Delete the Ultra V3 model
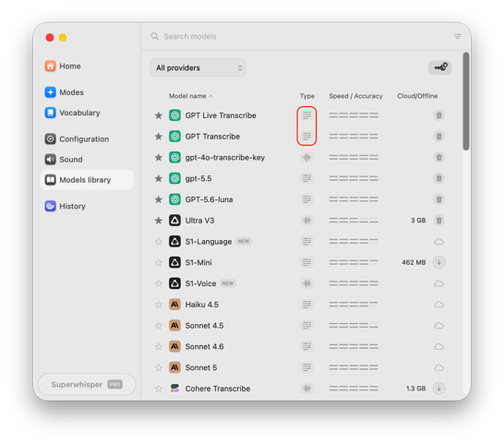Viewport: 504px width, 444px height. point(438,221)
